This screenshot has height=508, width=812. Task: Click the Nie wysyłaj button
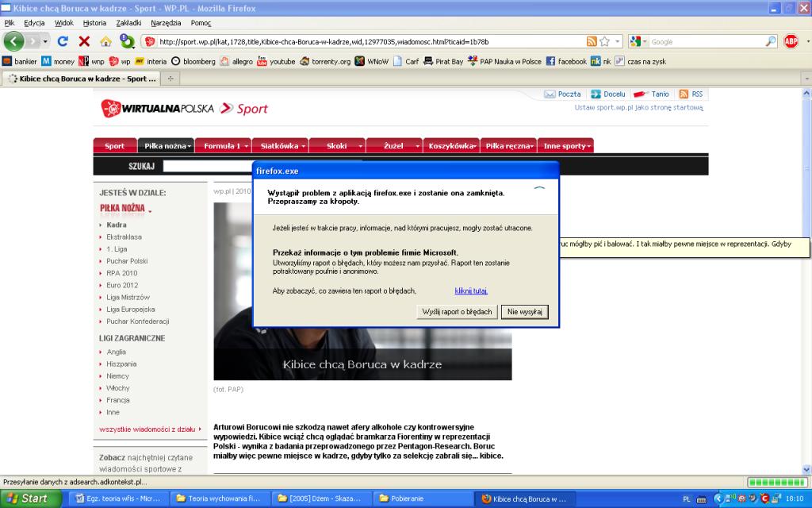525,311
